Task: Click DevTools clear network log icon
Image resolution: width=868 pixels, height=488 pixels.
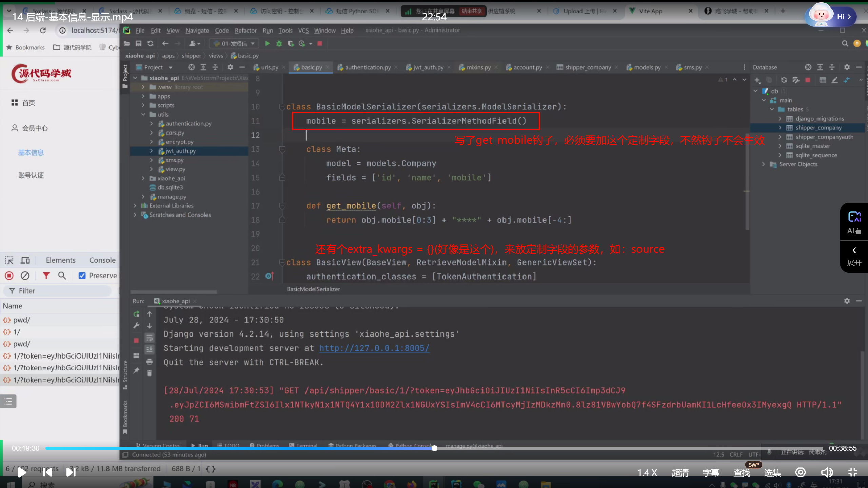Action: (x=25, y=276)
